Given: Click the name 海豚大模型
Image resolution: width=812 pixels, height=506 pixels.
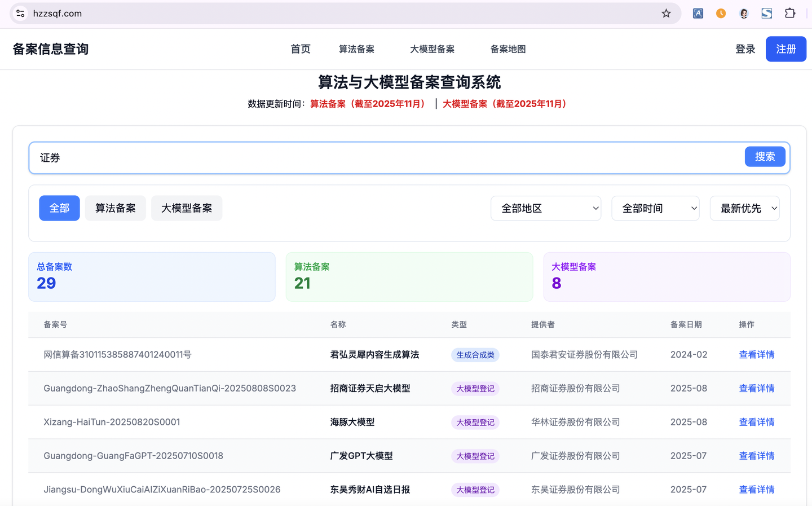Looking at the screenshot, I should [x=352, y=423].
